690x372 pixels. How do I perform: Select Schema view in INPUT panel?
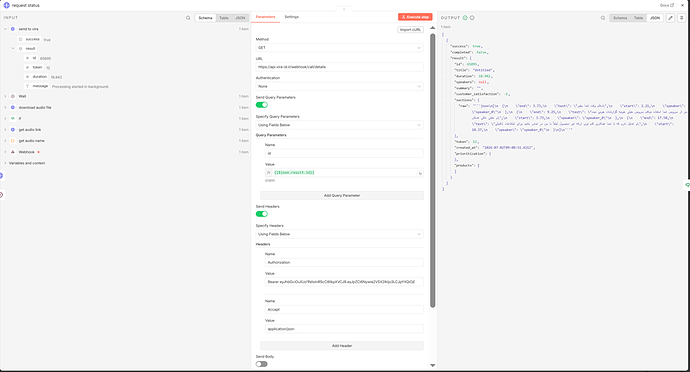[x=206, y=18]
